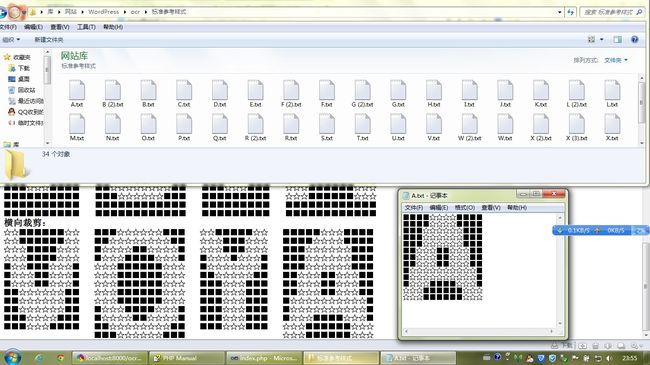Open the view options dropdown arrow
650x365 pixels.
pos(602,39)
